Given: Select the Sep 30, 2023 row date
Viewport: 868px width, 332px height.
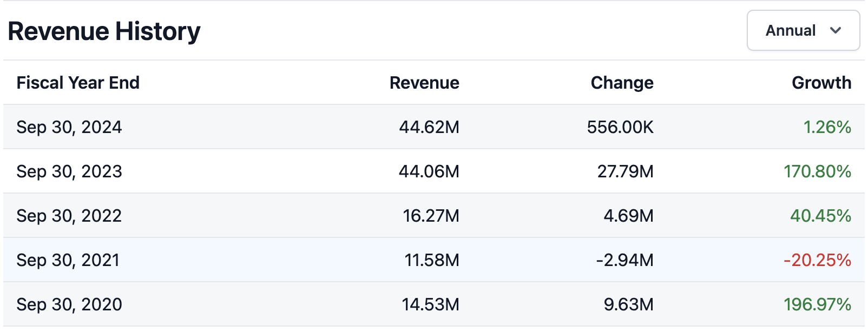Looking at the screenshot, I should (x=69, y=171).
